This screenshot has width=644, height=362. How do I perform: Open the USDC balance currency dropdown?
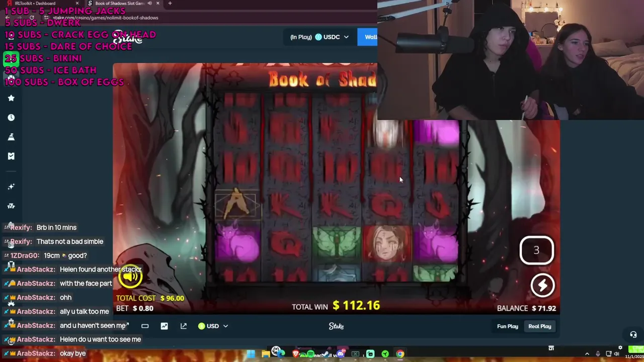pos(332,37)
